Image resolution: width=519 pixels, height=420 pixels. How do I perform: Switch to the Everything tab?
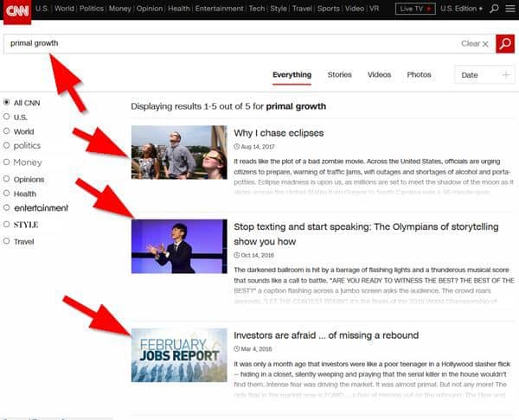click(292, 75)
